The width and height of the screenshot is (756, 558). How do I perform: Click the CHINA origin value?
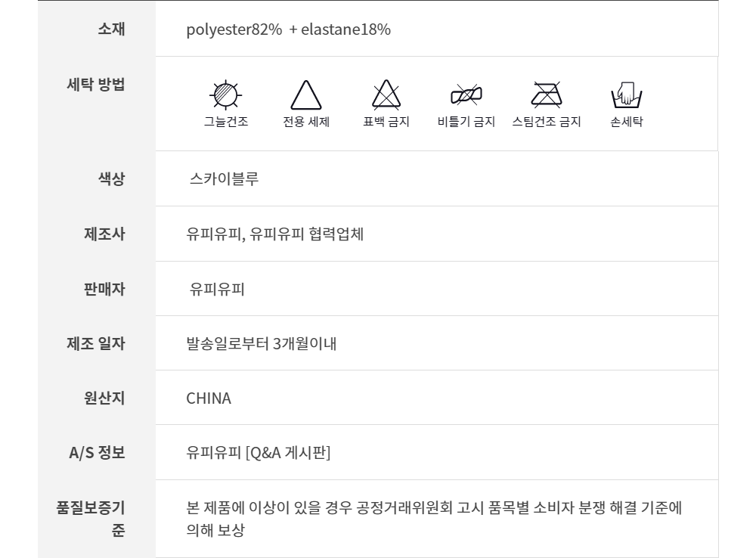click(209, 398)
